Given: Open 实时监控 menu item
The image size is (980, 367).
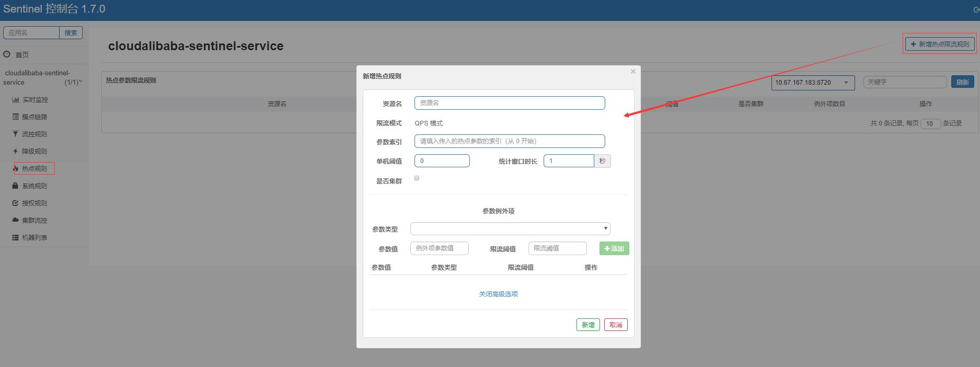Looking at the screenshot, I should point(35,99).
